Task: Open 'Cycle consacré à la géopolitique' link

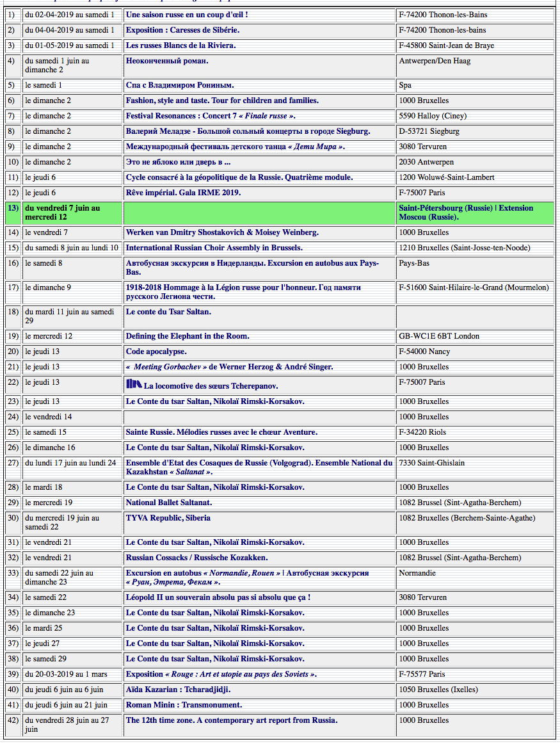Action: tap(239, 177)
